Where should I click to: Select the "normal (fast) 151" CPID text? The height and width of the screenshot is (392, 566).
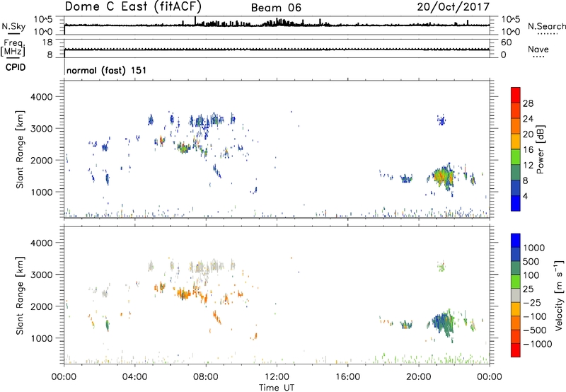pyautogui.click(x=107, y=70)
